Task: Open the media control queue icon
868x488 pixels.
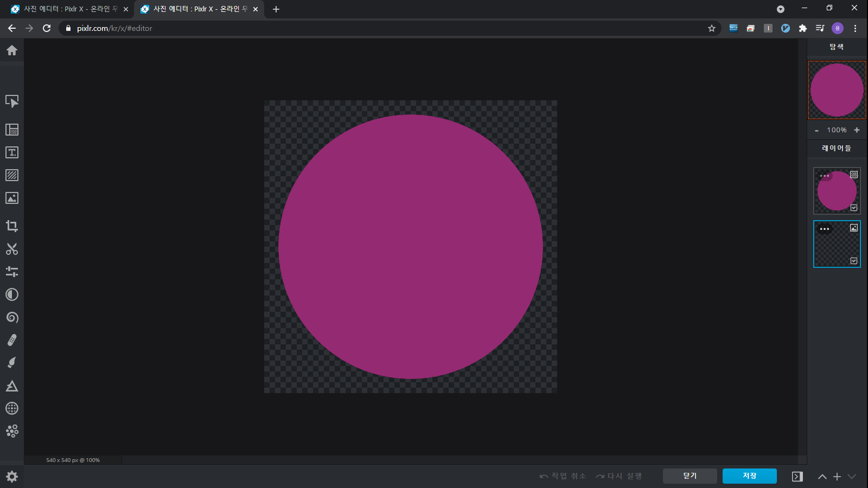Action: (820, 28)
